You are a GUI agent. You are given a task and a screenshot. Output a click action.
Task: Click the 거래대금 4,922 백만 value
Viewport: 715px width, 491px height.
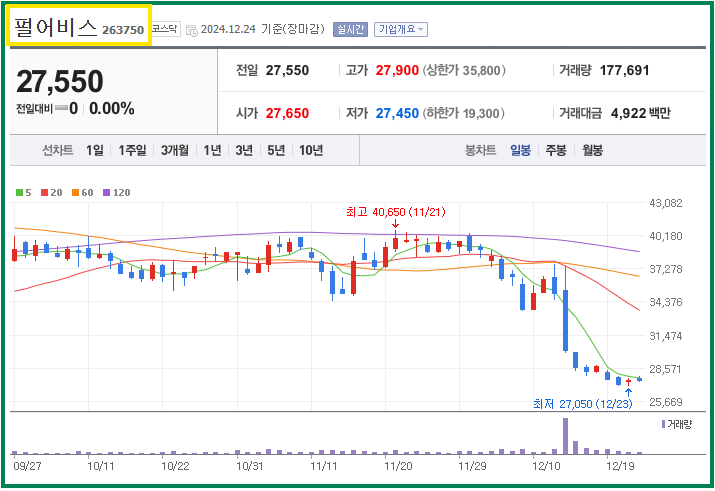(641, 113)
